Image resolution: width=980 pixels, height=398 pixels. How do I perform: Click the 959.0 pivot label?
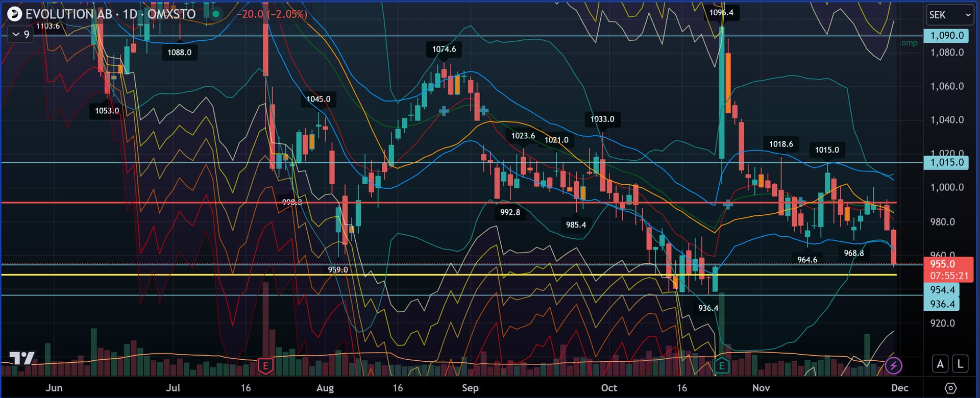point(337,270)
